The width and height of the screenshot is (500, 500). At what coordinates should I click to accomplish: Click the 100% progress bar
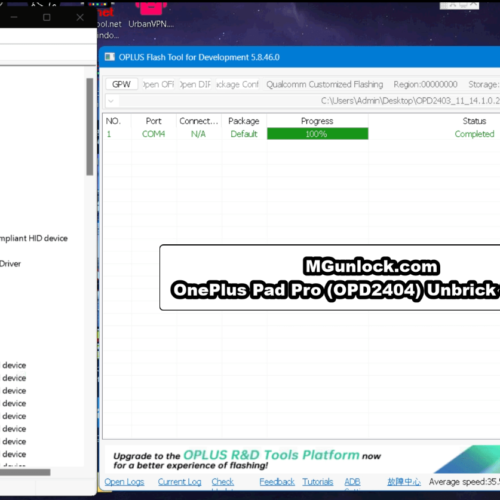(x=317, y=134)
